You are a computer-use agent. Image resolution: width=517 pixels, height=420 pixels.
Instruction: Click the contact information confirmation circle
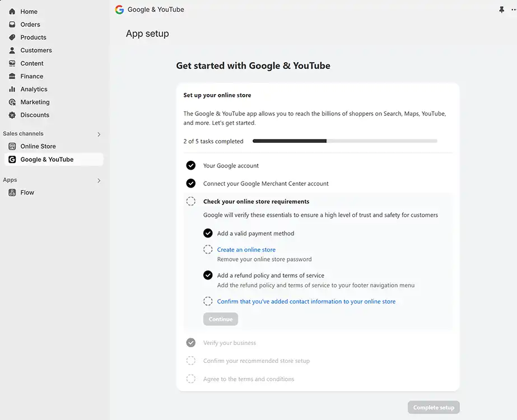point(208,301)
